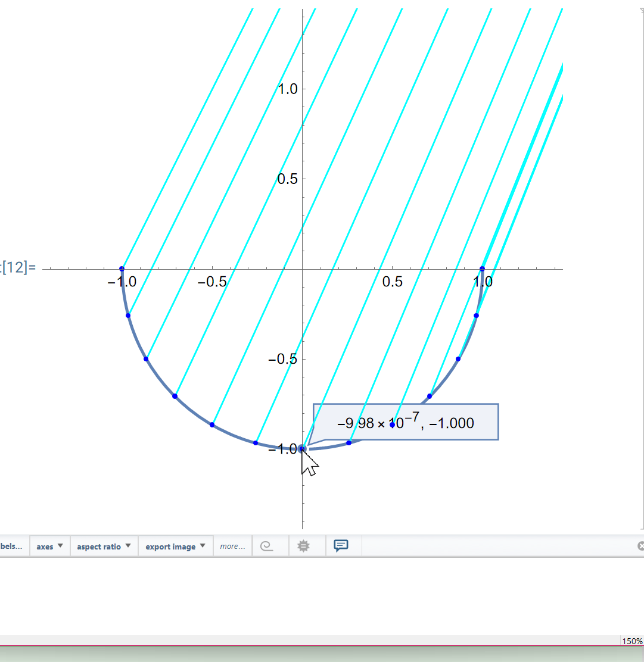Screen dimensions: 644x662
Task: Click the dropdown arrow next to axes
Action: click(61, 546)
